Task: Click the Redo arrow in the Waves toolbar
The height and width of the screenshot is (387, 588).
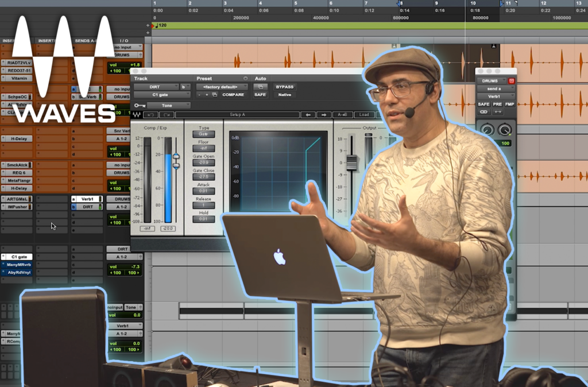Action: [167, 115]
